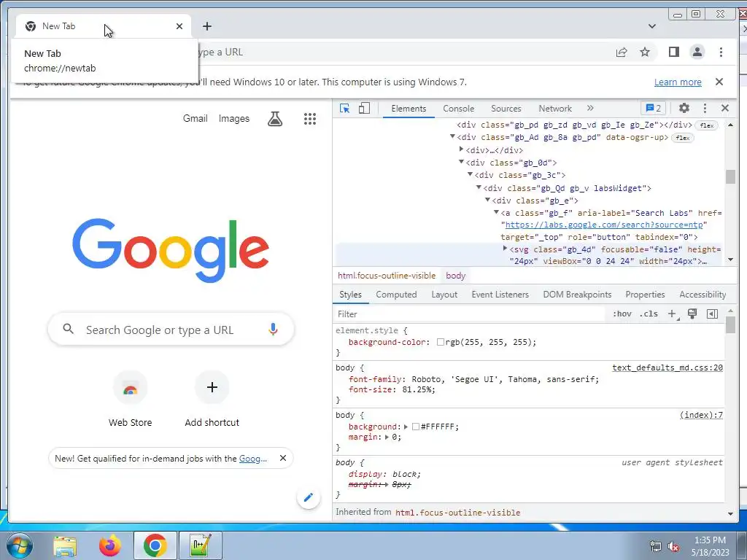This screenshot has height=560, width=747.
Task: Open the rgb(255, 255, 255) color swatch
Action: click(441, 342)
